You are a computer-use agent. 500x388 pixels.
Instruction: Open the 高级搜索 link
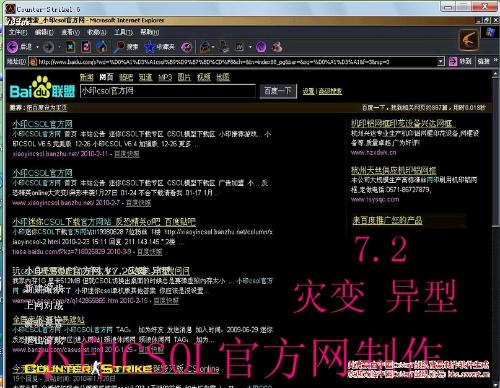click(x=330, y=91)
